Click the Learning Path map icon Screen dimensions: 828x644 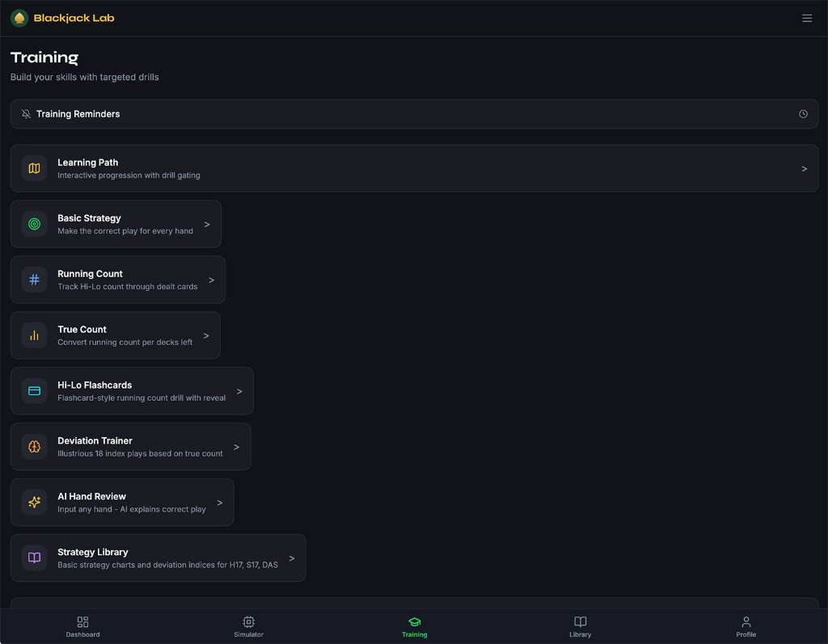coord(34,168)
